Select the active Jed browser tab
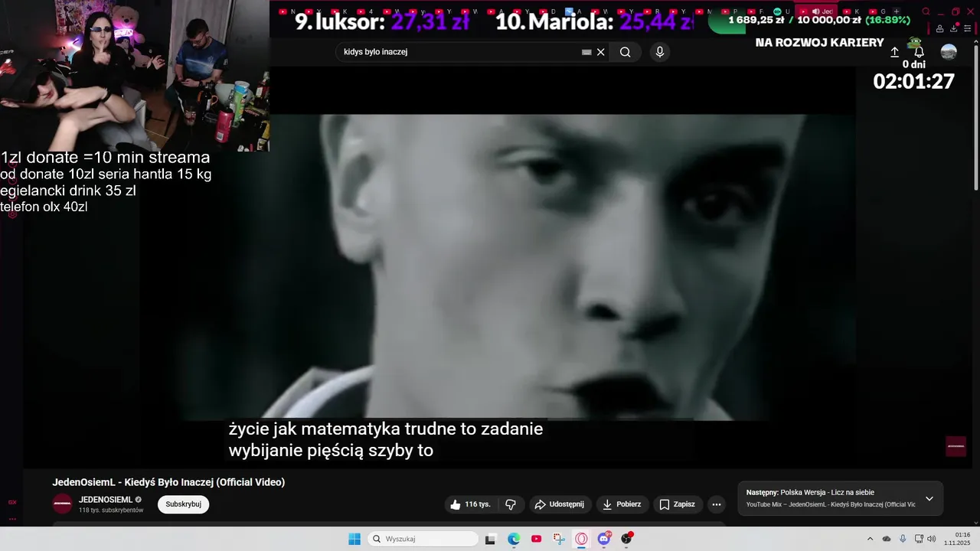 (816, 11)
